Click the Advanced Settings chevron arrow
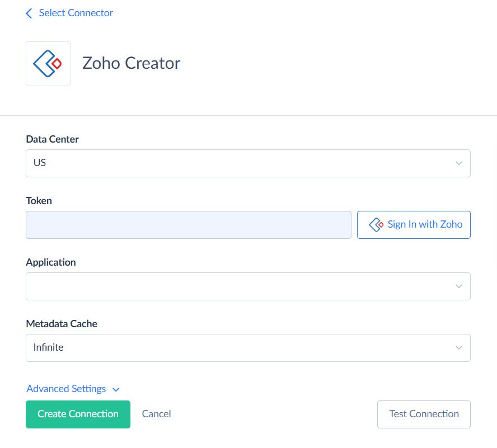Screen dimensions: 497x448 116,389
